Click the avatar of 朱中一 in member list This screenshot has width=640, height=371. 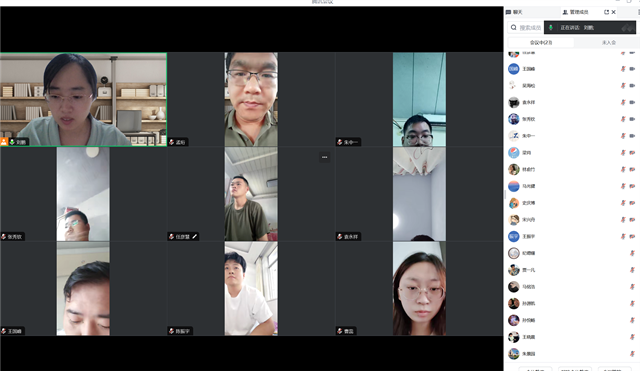click(513, 136)
